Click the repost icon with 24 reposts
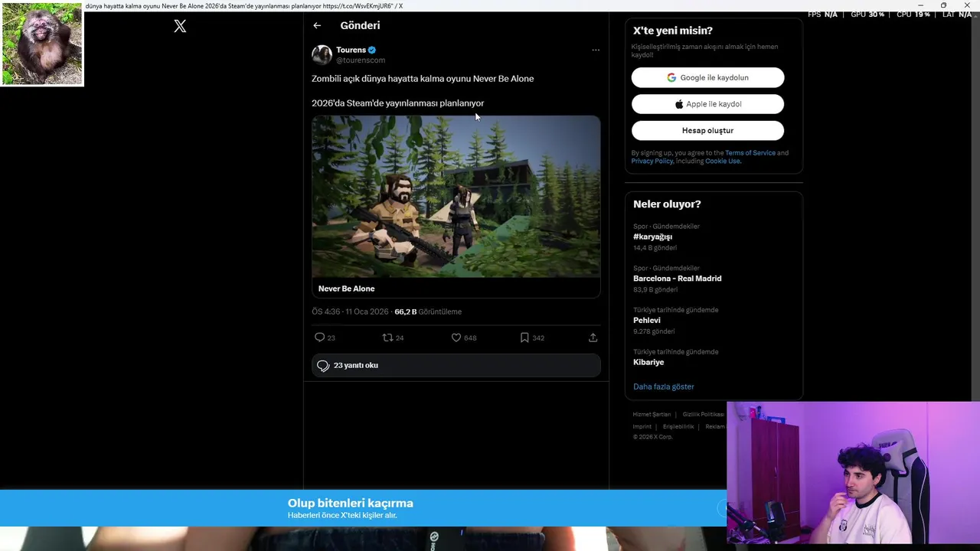The height and width of the screenshot is (551, 980). [387, 337]
